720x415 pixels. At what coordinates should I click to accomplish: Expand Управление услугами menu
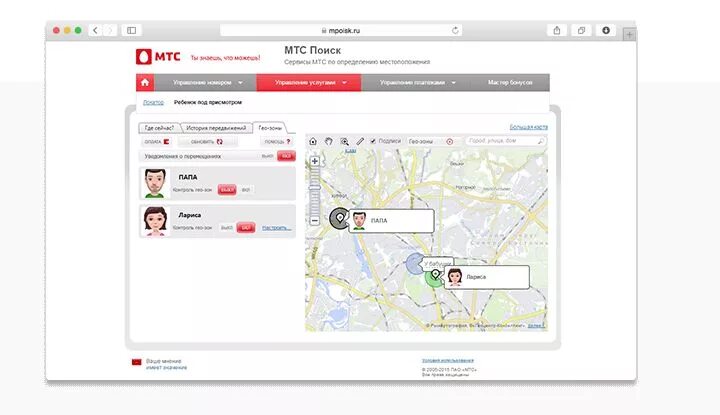coord(309,83)
